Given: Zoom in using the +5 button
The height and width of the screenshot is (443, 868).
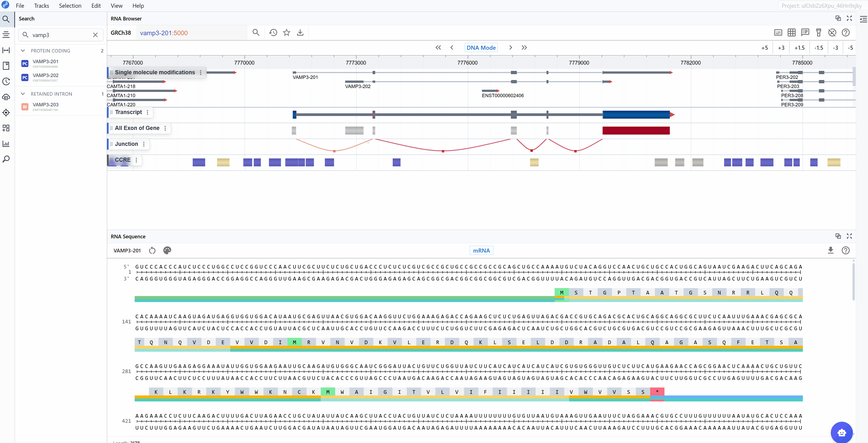Looking at the screenshot, I should tap(764, 48).
